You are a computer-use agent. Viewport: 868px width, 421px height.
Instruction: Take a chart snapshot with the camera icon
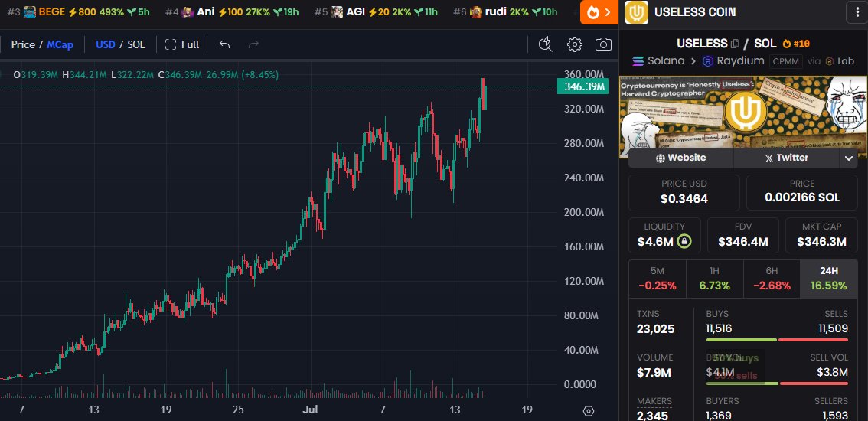point(603,44)
